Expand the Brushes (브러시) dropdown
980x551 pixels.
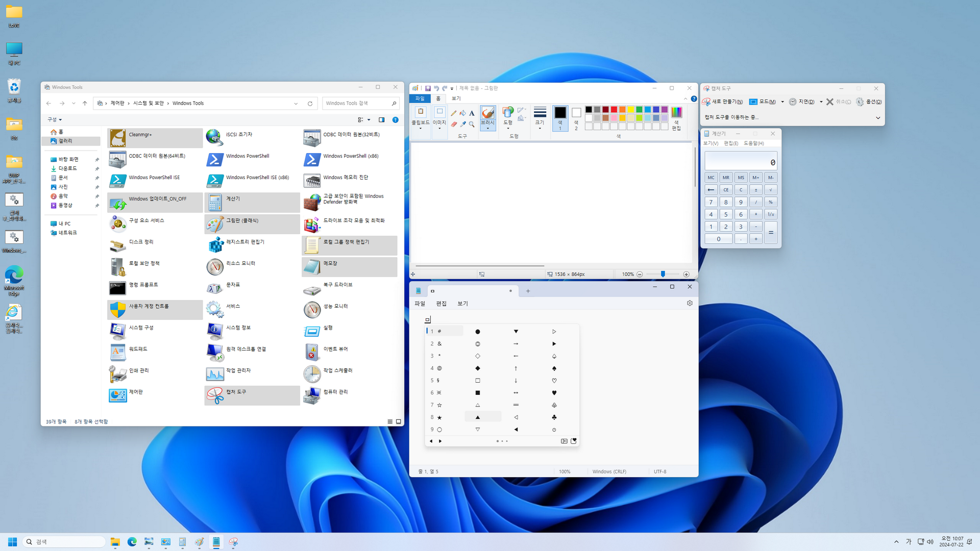487,129
